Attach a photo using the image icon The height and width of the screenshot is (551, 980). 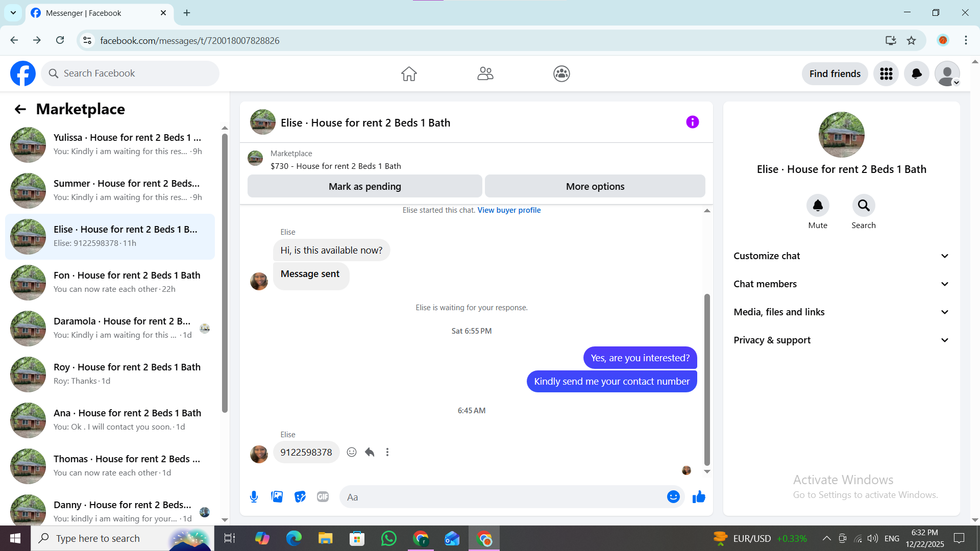(277, 496)
